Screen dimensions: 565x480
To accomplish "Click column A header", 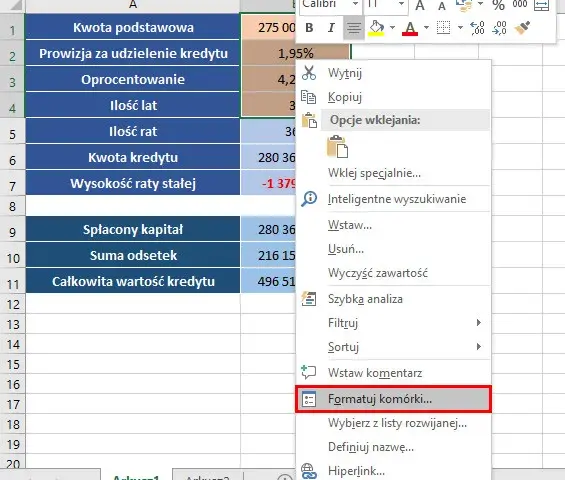I will [x=133, y=5].
